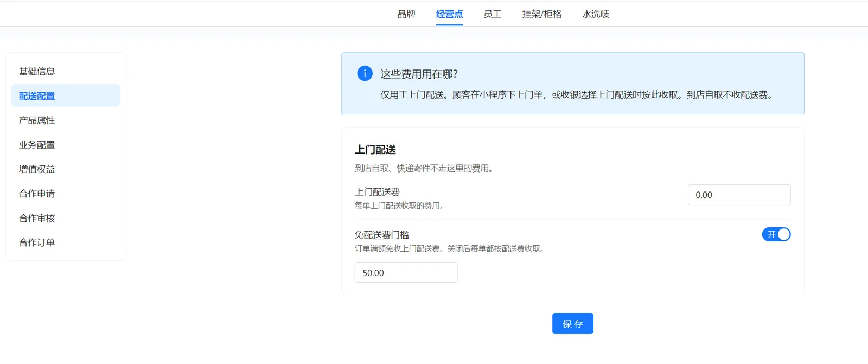
Task: Select 增值权益 in the sidebar
Action: [x=66, y=169]
